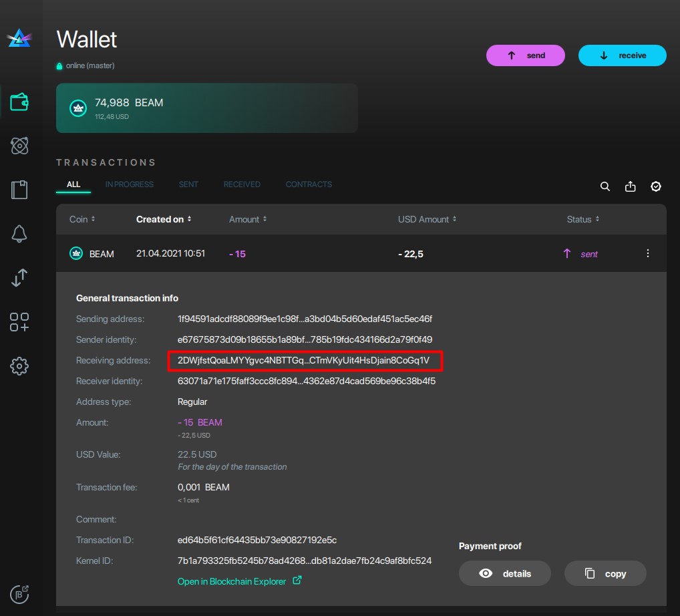Open the address book sidebar icon

(20, 190)
